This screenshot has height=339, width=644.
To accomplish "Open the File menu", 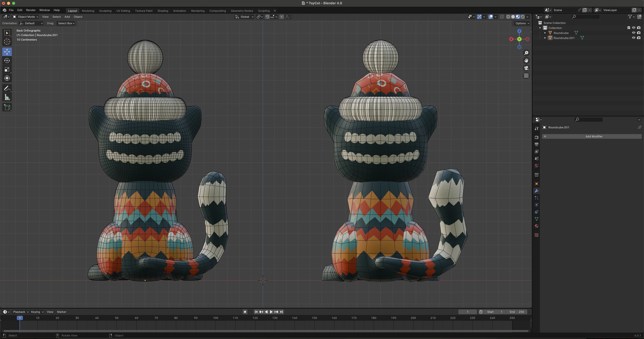I will coord(11,10).
